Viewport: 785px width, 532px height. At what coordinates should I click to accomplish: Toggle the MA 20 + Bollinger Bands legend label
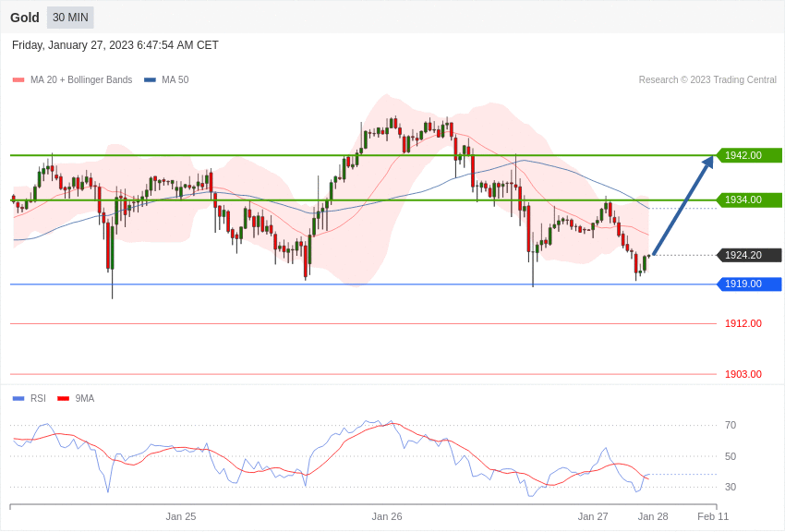tap(81, 80)
